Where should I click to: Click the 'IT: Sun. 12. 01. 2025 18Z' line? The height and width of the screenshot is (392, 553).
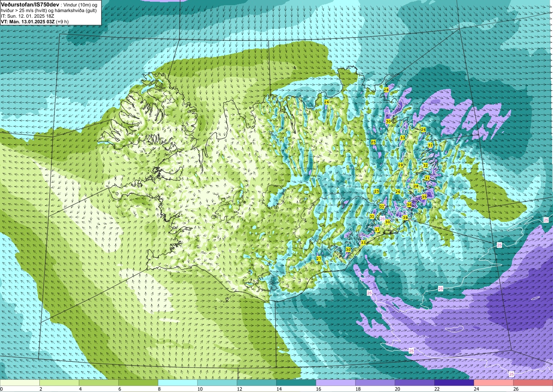27,16
